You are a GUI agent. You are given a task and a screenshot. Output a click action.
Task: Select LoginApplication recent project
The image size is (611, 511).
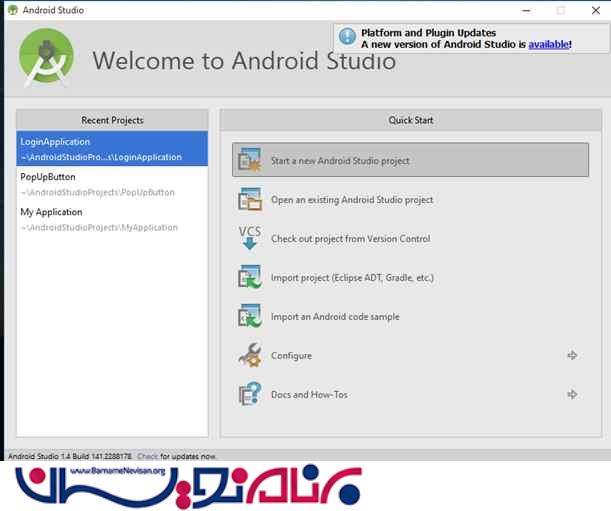click(112, 149)
